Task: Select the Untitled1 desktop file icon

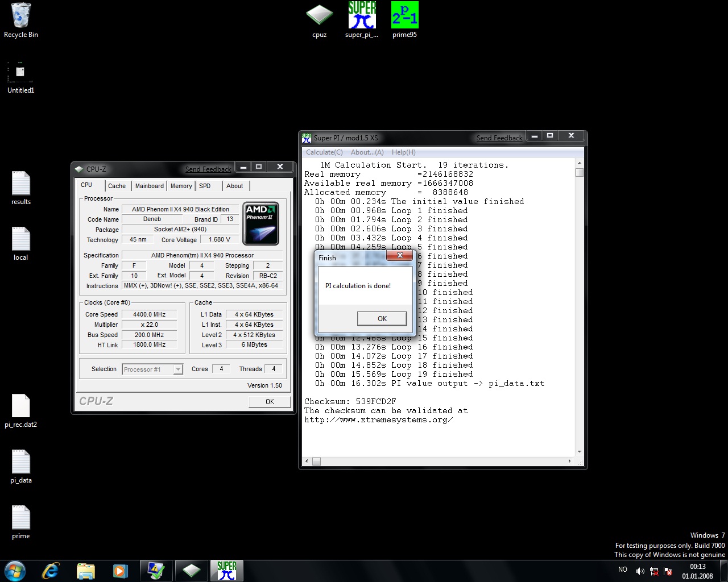Action: pos(21,76)
